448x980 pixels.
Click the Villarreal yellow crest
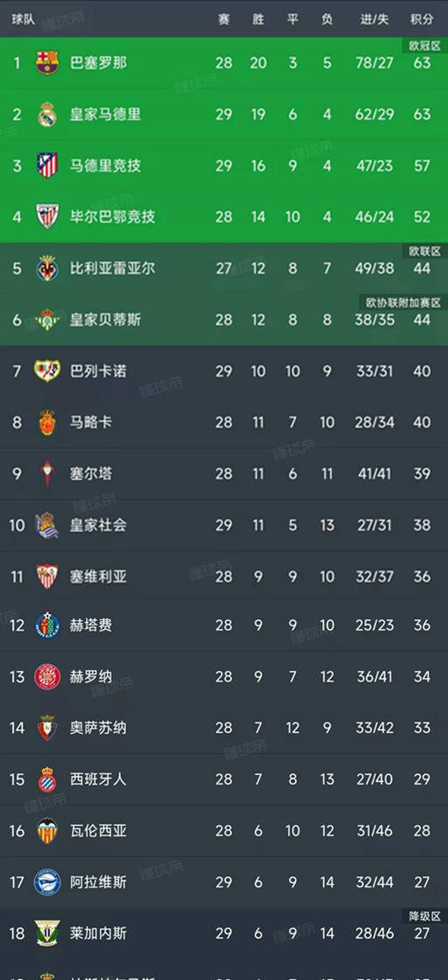tap(47, 269)
